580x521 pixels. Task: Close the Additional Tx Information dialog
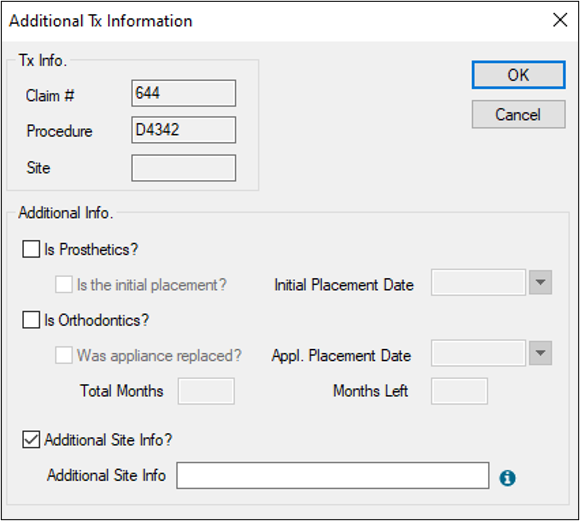(560, 20)
